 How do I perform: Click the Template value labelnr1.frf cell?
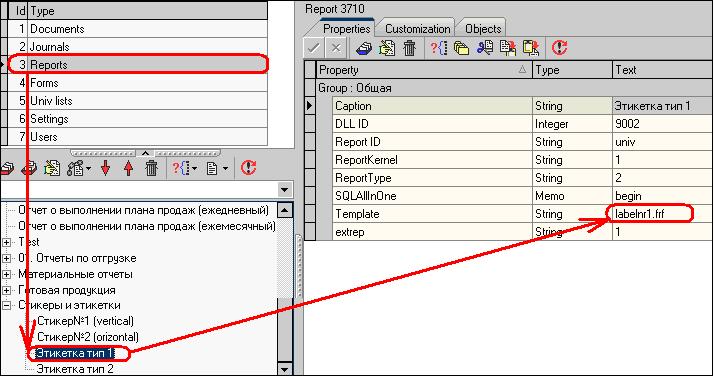pos(662,214)
